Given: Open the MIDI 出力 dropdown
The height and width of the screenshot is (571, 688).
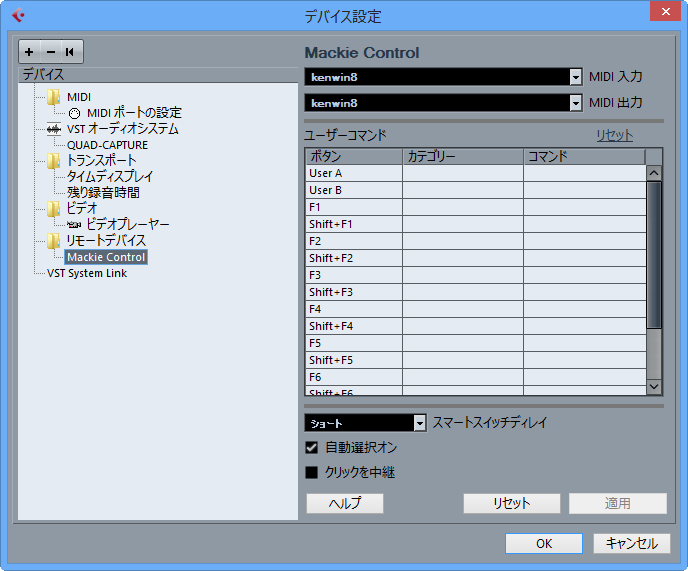Looking at the screenshot, I should click(576, 103).
